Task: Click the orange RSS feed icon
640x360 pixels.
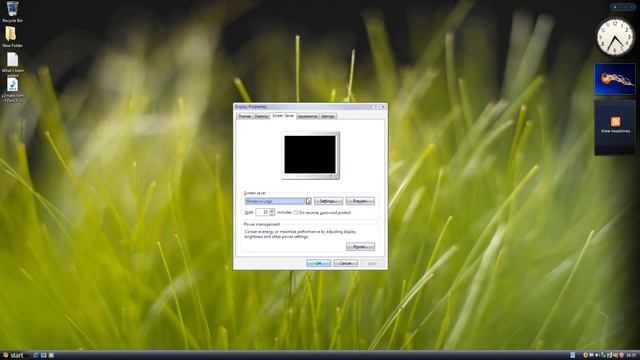Action: (616, 121)
